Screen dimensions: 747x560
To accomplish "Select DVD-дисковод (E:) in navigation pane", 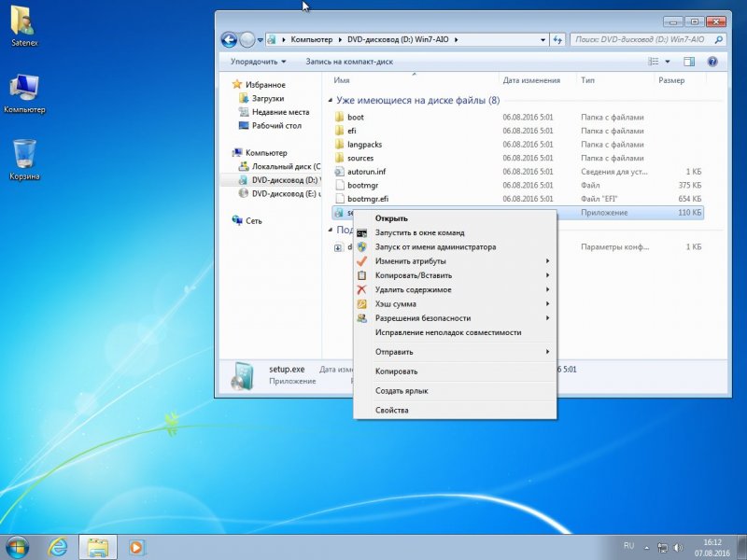I will 279,194.
